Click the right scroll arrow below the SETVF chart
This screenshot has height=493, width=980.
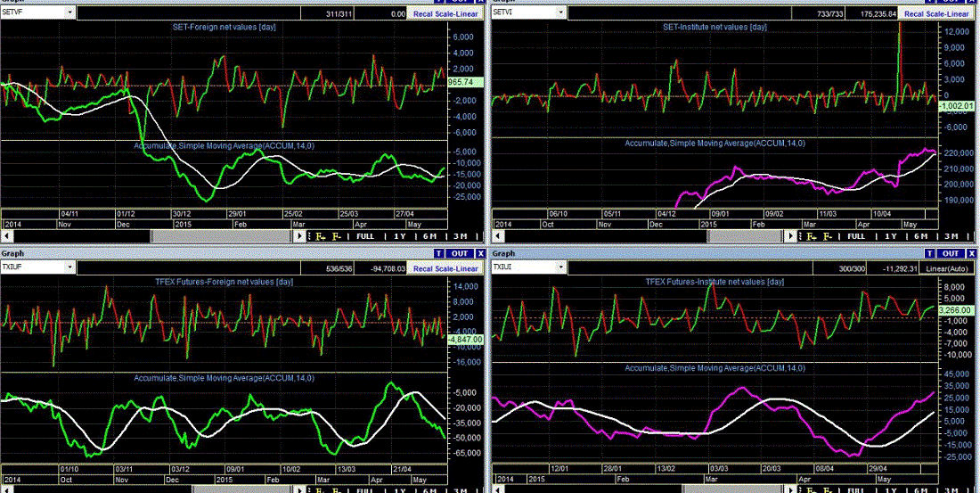point(298,236)
